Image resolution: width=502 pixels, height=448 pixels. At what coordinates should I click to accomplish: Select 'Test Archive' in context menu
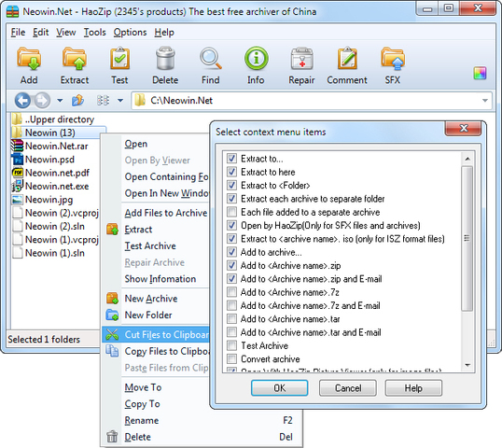pos(150,246)
